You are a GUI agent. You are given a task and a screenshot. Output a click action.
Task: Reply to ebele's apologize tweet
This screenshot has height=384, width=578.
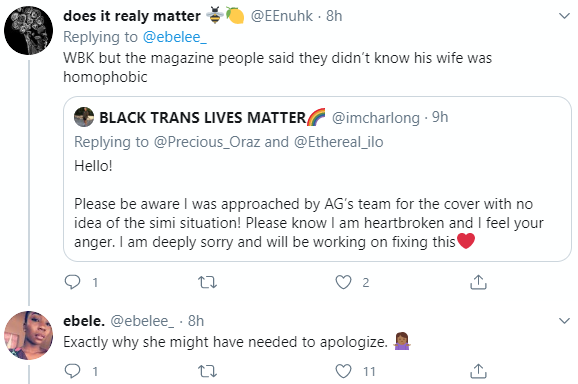pos(72,371)
